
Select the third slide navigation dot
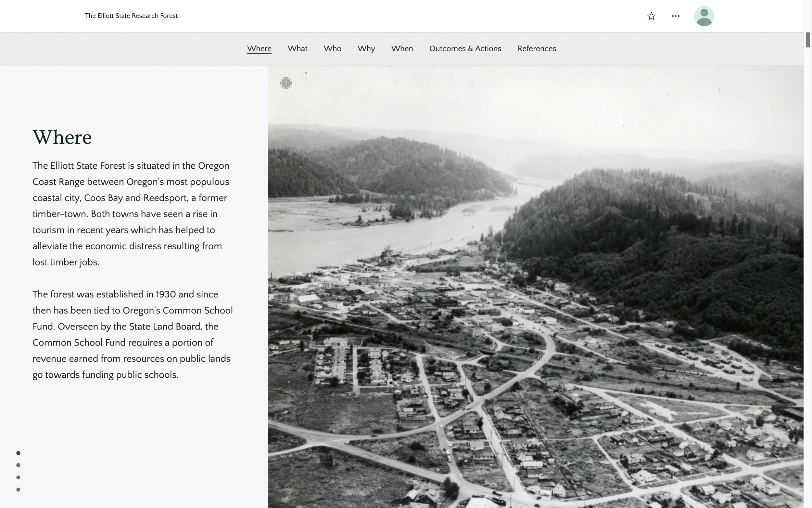click(19, 477)
